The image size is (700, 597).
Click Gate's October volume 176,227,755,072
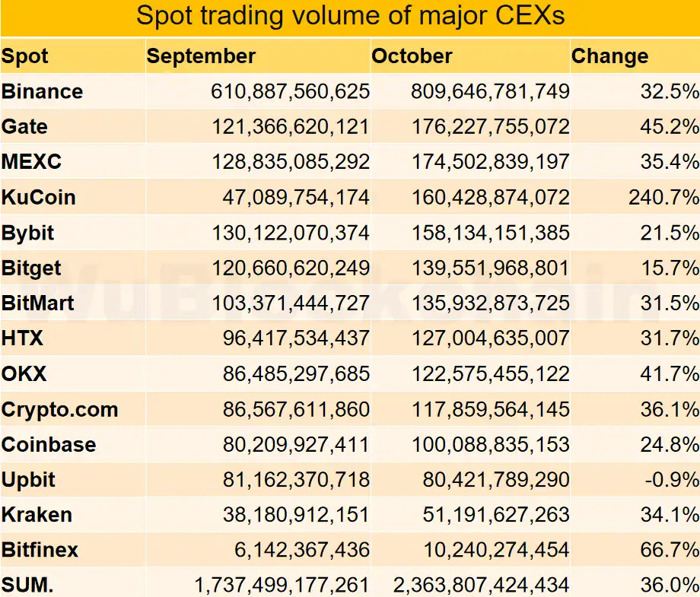pos(490,127)
